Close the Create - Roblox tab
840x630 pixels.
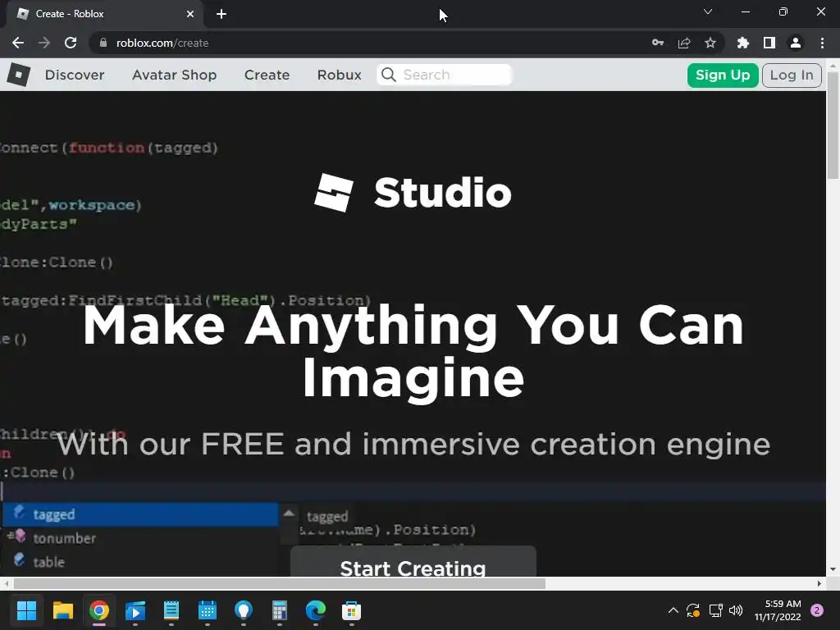pyautogui.click(x=190, y=14)
